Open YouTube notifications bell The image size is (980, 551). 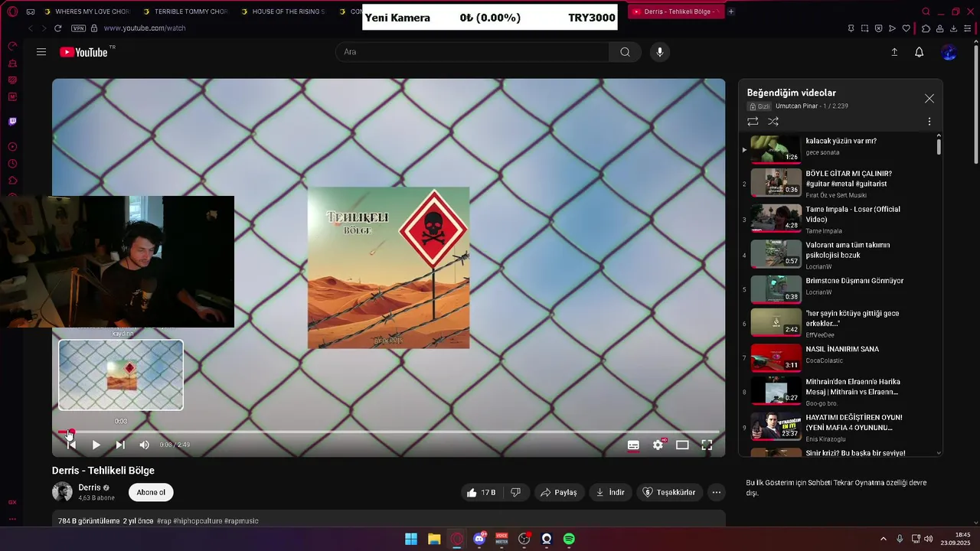coord(919,52)
